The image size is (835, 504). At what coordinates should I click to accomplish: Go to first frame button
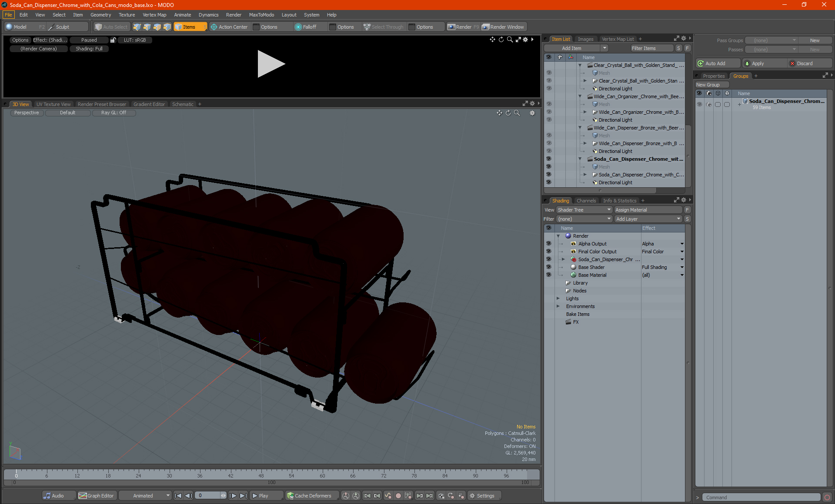click(x=178, y=496)
